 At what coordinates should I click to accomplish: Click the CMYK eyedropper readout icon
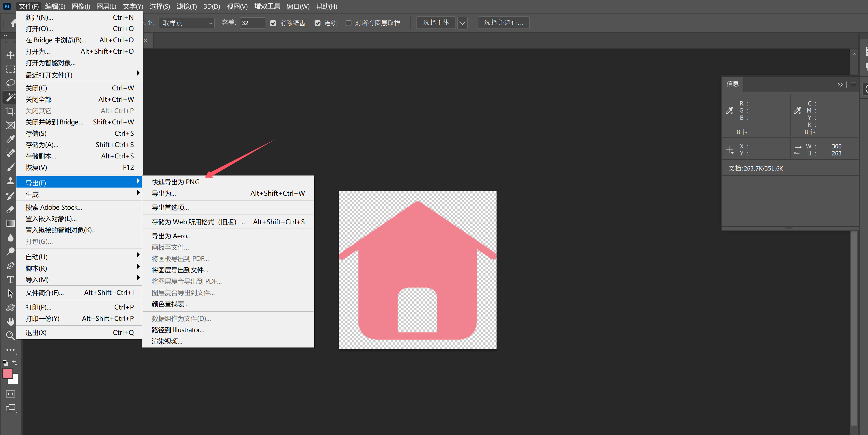(x=797, y=111)
